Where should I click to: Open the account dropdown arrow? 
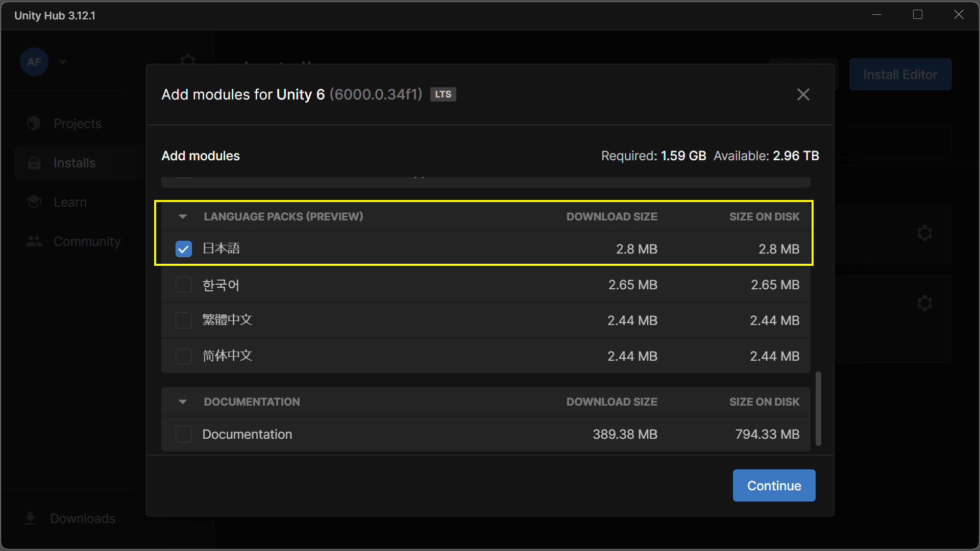point(63,62)
